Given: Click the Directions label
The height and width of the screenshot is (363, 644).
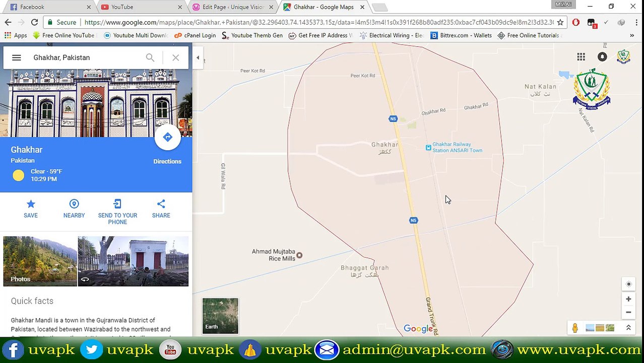Looking at the screenshot, I should point(167,161).
